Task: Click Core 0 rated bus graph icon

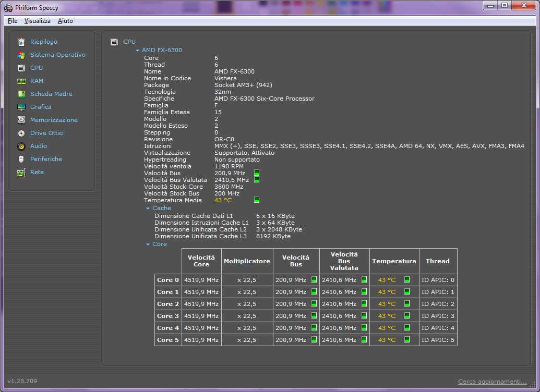Action: (x=364, y=279)
